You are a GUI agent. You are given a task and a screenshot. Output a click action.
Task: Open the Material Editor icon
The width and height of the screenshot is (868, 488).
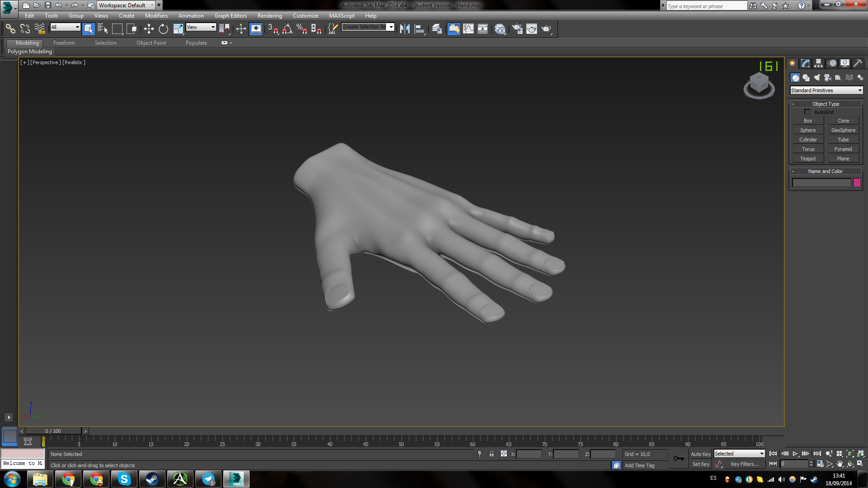pyautogui.click(x=500, y=29)
